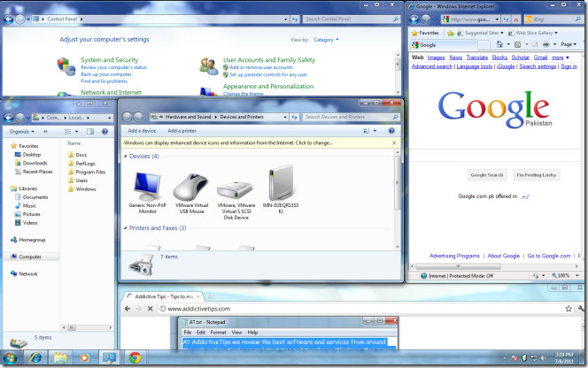588x368 pixels.
Task: Collapse the Devices (4) group
Action: tap(125, 157)
